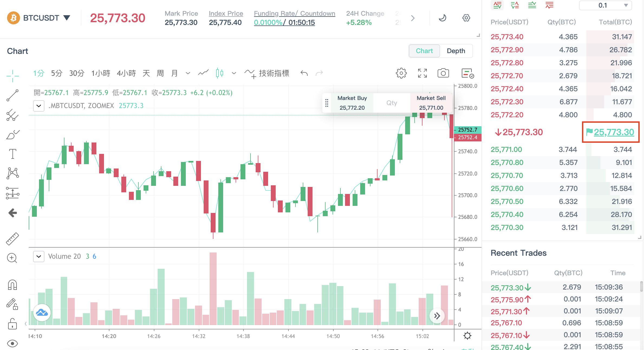This screenshot has width=644, height=350.
Task: Open the Funding Rate/ Countdown link
Action: point(294,14)
